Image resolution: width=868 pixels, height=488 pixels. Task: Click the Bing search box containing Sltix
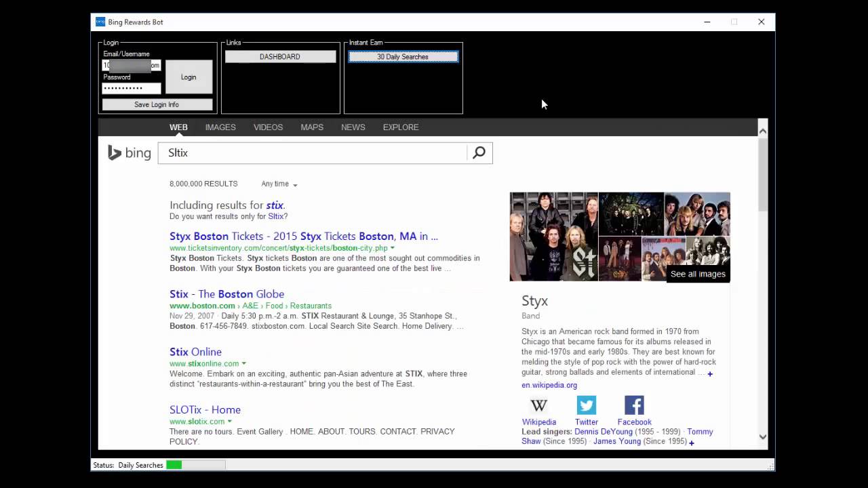tap(313, 153)
